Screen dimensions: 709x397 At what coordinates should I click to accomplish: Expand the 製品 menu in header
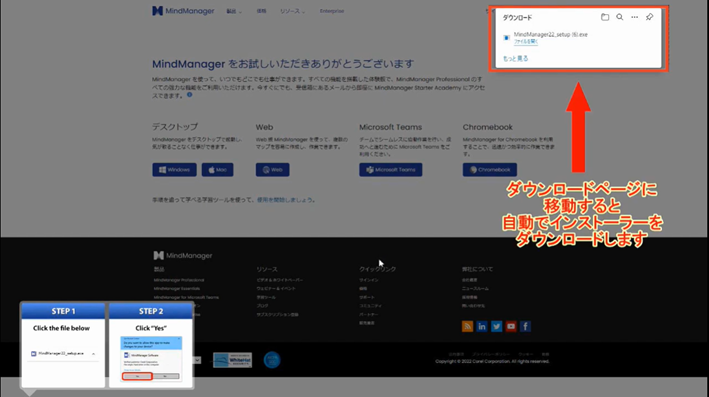(x=234, y=11)
